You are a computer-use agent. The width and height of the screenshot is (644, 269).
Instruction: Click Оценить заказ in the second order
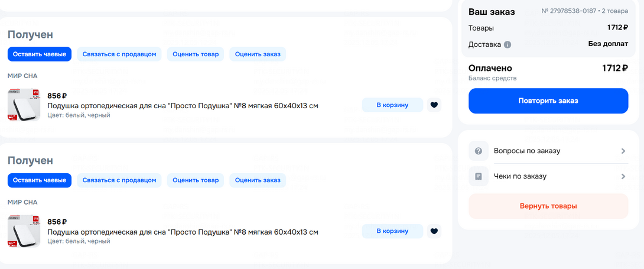[x=258, y=180]
